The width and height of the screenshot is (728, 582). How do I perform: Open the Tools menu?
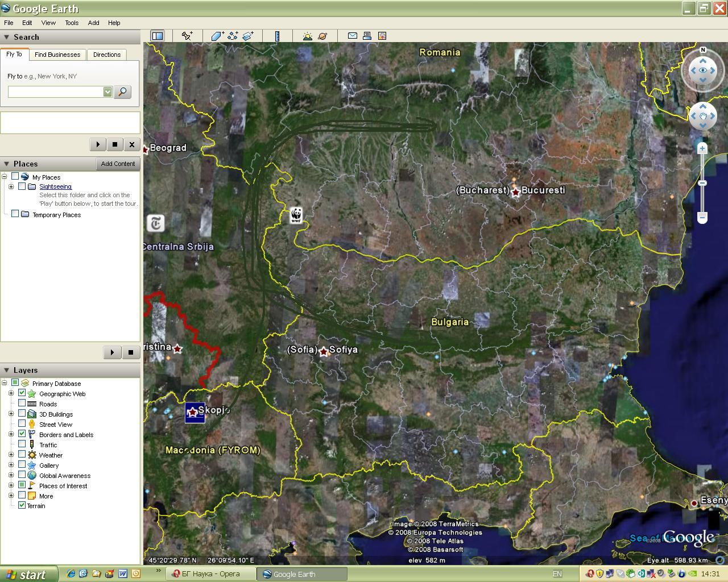coord(72,23)
